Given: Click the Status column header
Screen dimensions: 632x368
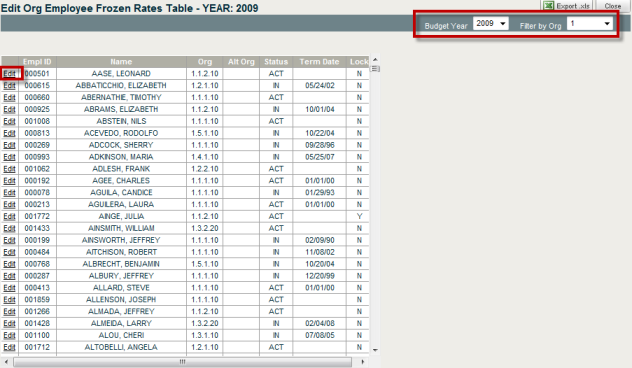Looking at the screenshot, I should (276, 62).
